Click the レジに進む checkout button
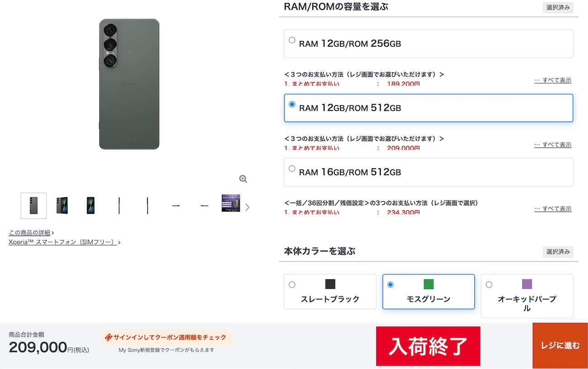Screen dimensions: 588x369 coord(560,345)
